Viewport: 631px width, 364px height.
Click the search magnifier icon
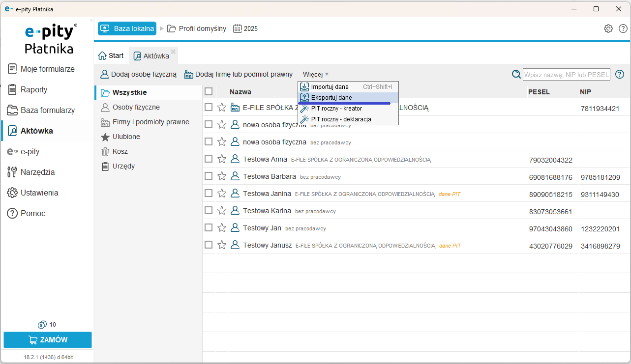[516, 74]
